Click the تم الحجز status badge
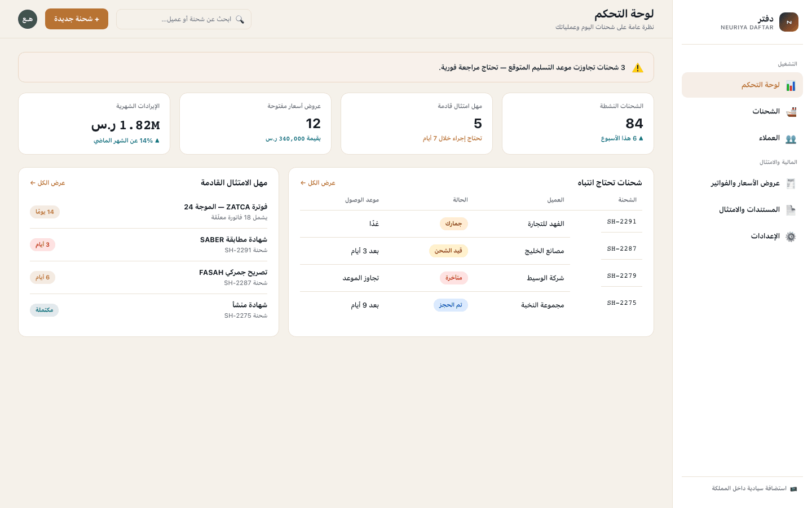Screen dimensions: 812x508 tap(451, 305)
